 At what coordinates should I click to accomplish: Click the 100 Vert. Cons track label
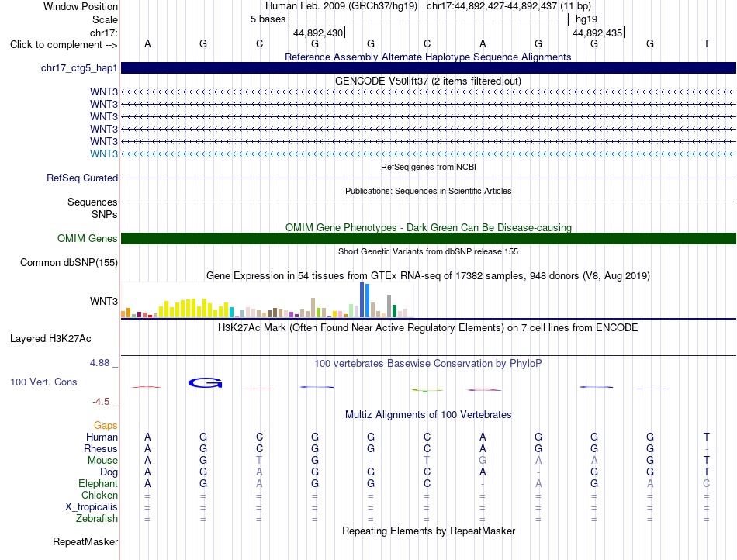43,382
